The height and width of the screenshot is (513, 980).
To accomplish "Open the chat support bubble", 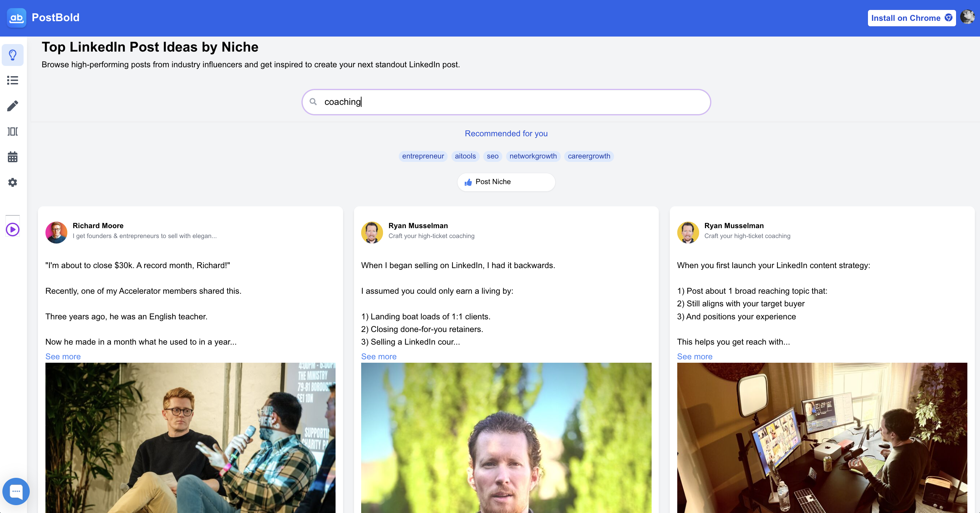I will pos(16,491).
